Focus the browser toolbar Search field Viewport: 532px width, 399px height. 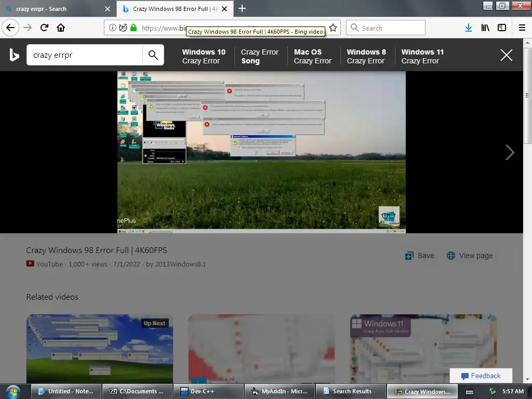pos(386,28)
